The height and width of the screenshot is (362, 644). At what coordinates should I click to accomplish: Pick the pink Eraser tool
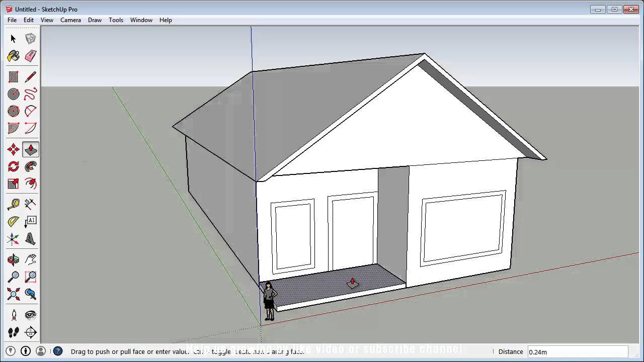point(31,56)
